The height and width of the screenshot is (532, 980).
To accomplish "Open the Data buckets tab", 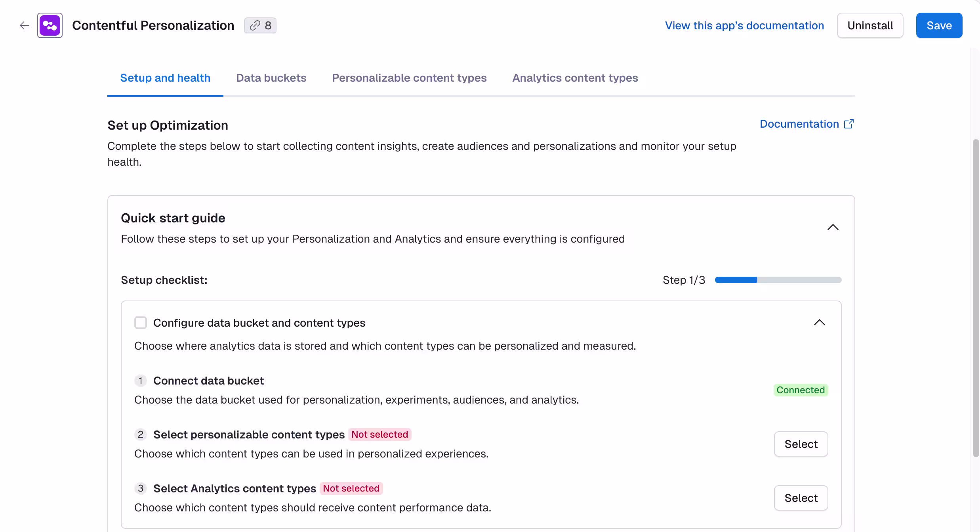I will click(271, 78).
